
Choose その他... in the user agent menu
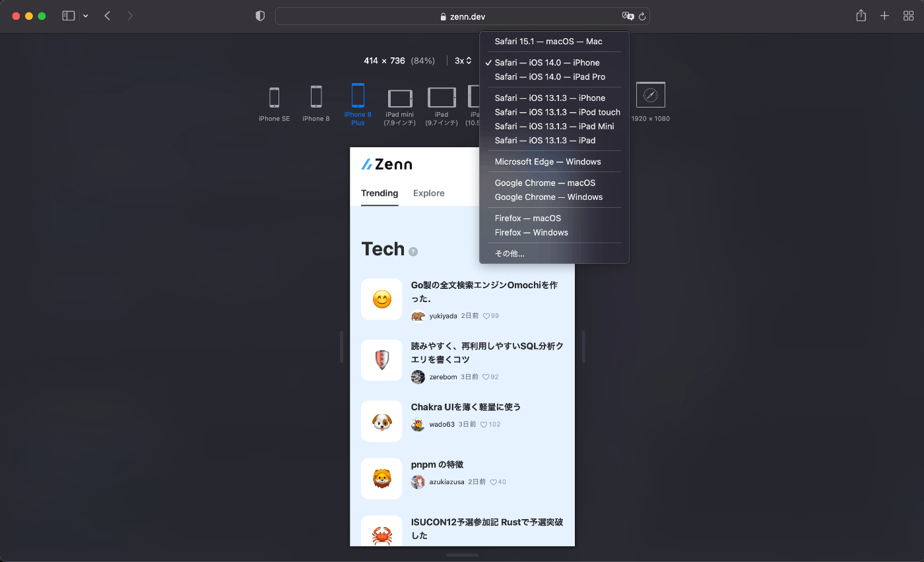click(x=554, y=254)
